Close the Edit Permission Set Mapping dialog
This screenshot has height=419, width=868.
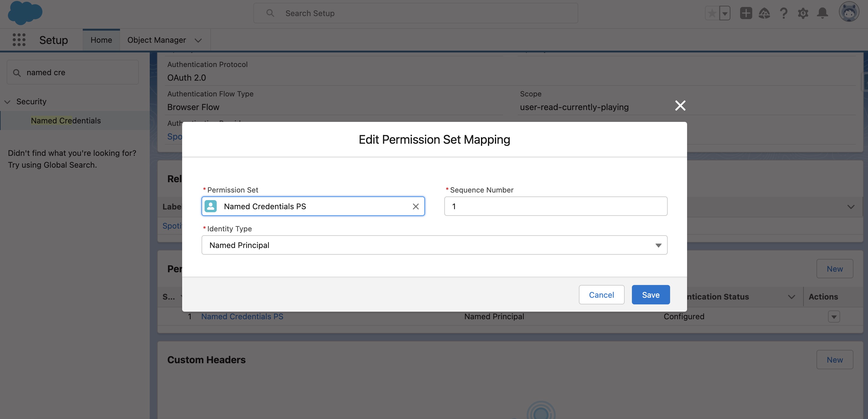(680, 106)
